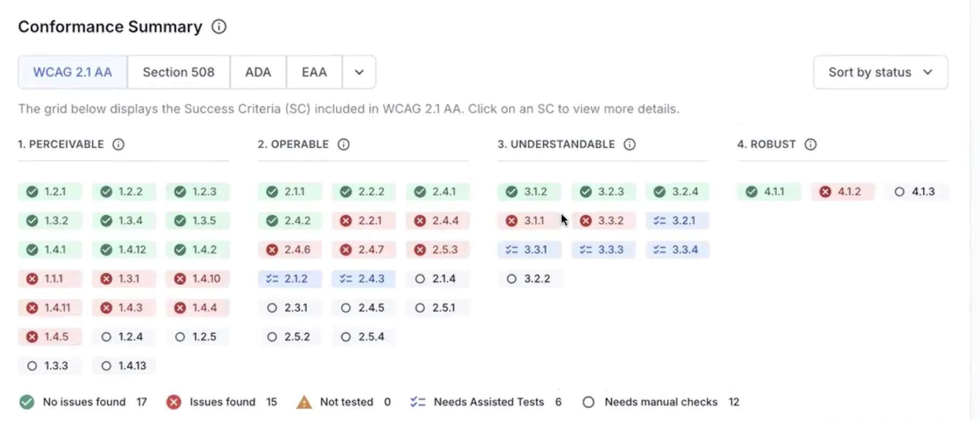The height and width of the screenshot is (421, 980).
Task: Open the Conformance Summary info tooltip
Action: tap(218, 26)
